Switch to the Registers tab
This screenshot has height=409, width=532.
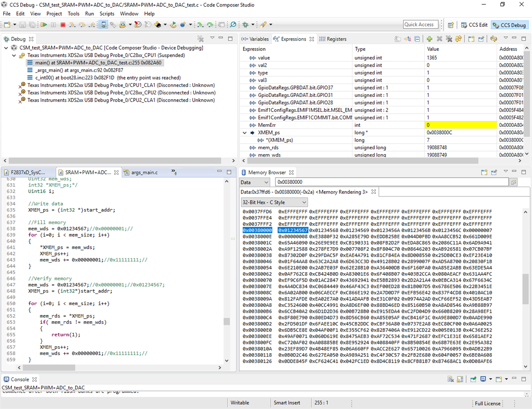tap(333, 39)
